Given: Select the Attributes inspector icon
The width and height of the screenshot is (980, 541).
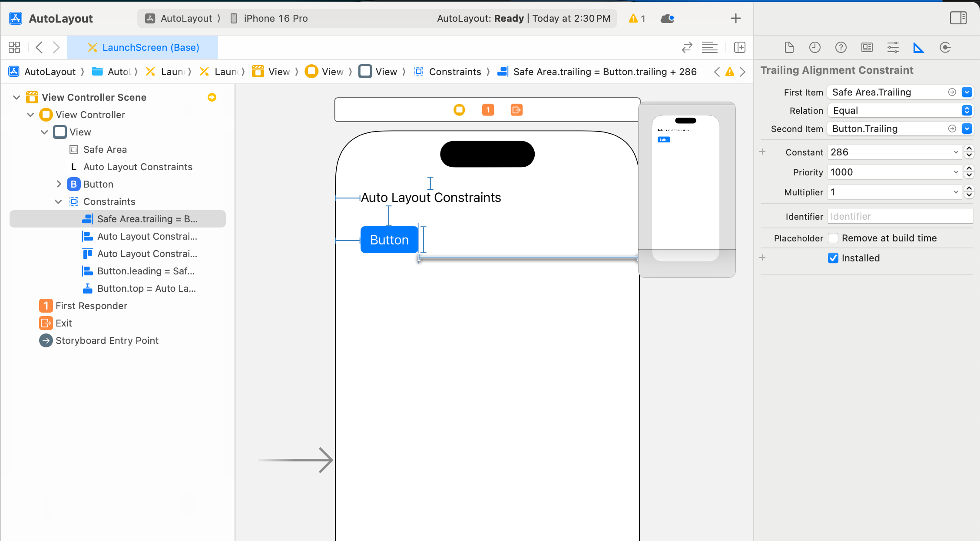Looking at the screenshot, I should click(892, 47).
